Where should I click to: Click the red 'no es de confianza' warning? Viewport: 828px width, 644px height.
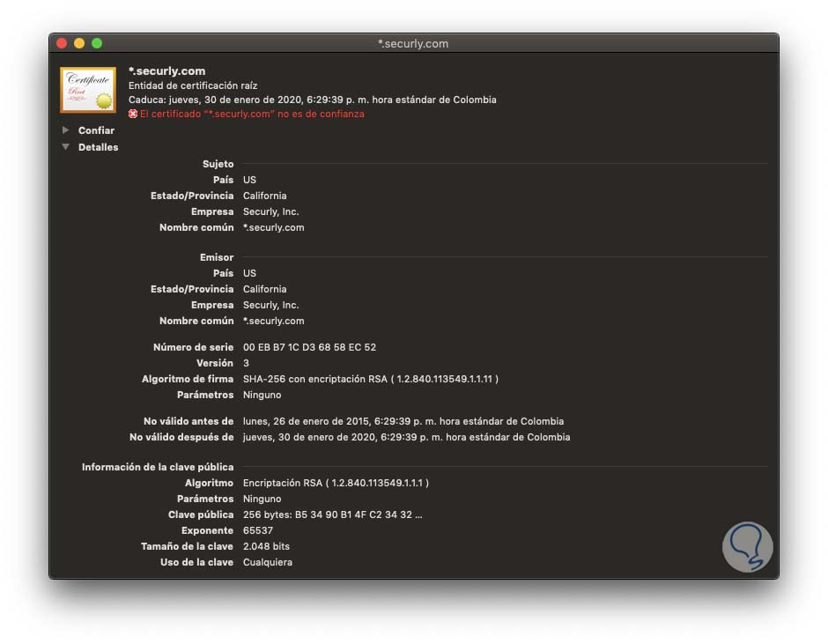click(x=252, y=115)
